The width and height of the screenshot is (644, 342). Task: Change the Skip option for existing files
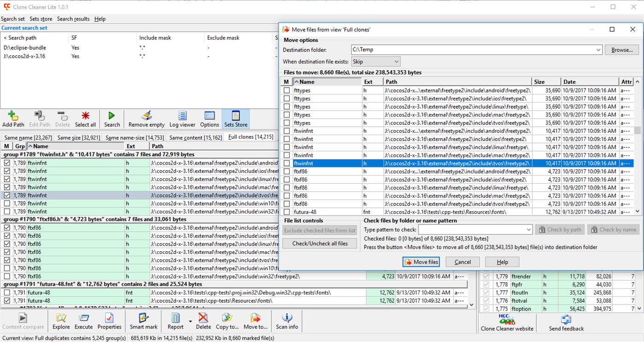click(392, 61)
